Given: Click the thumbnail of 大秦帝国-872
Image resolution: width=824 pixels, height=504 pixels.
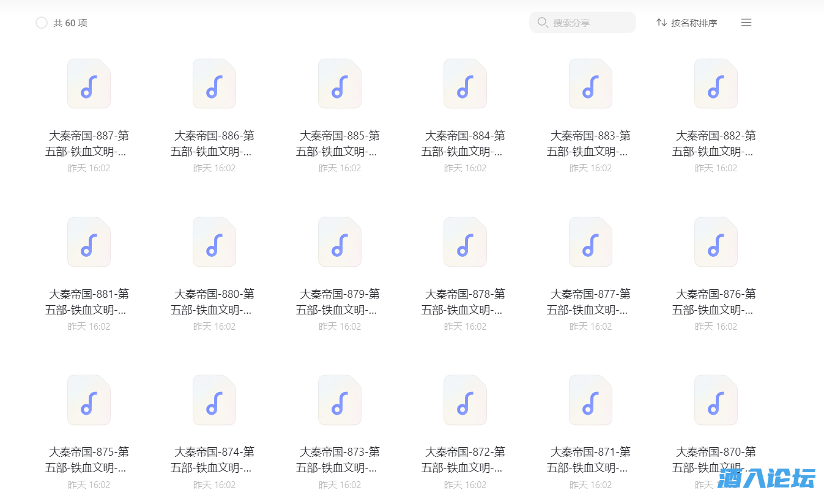Looking at the screenshot, I should pos(465,401).
